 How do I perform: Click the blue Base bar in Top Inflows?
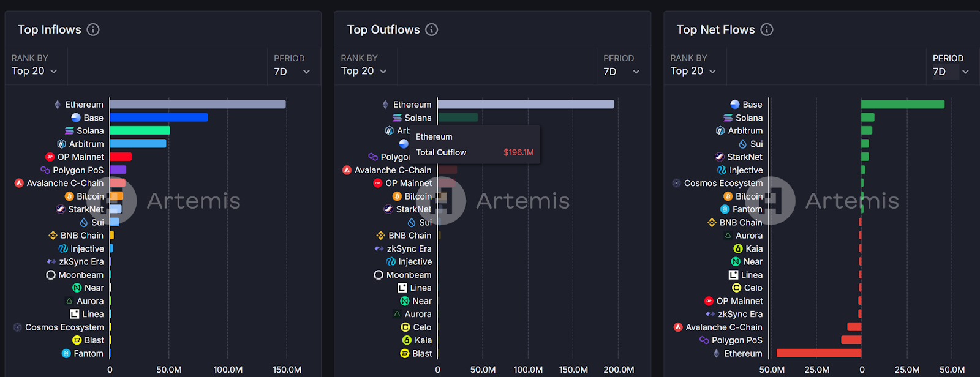coord(159,118)
